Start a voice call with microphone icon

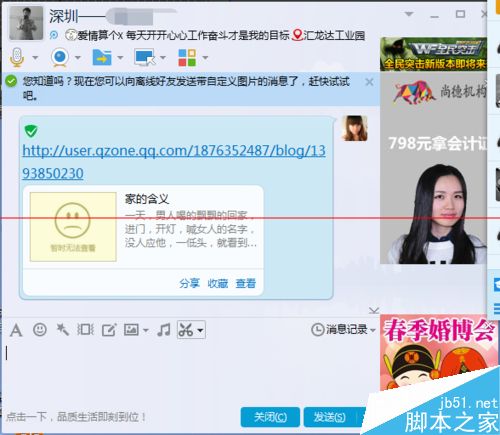17,57
